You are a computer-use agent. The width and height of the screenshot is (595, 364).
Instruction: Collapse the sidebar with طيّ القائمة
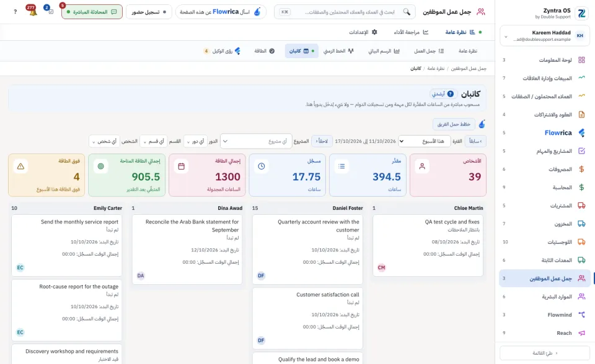[x=545, y=353]
